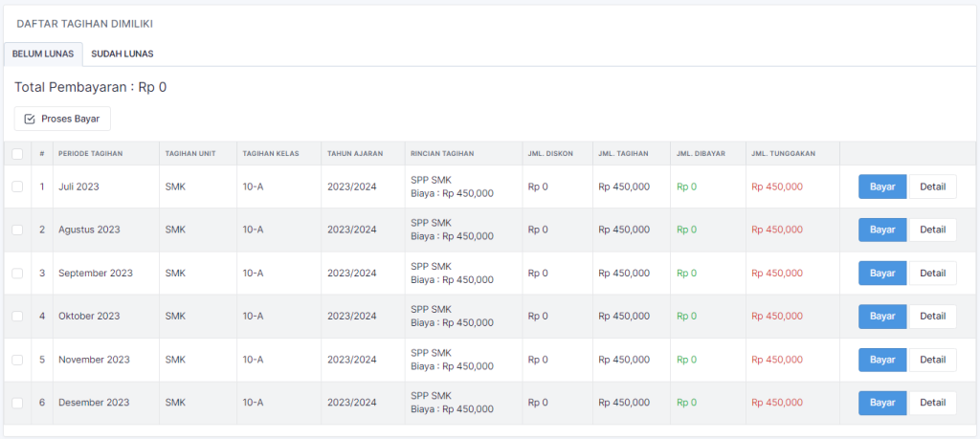Switch to the Sudah Lunas tab
Screen dimensions: 980x439
click(122, 55)
